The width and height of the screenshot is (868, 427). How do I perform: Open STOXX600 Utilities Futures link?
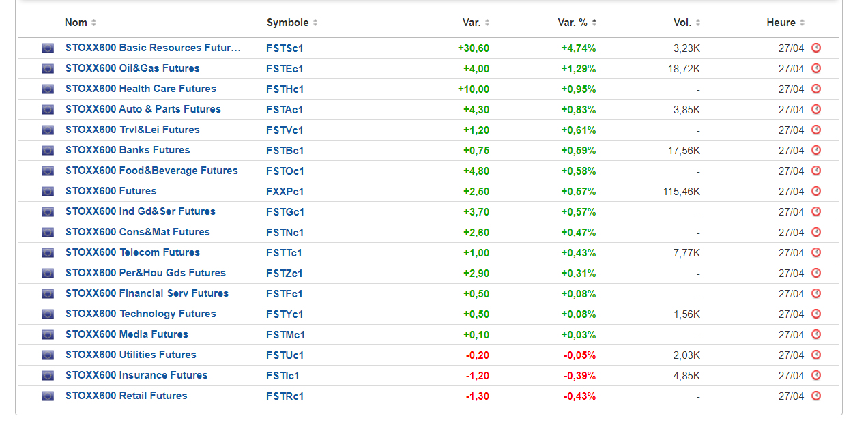click(x=130, y=355)
